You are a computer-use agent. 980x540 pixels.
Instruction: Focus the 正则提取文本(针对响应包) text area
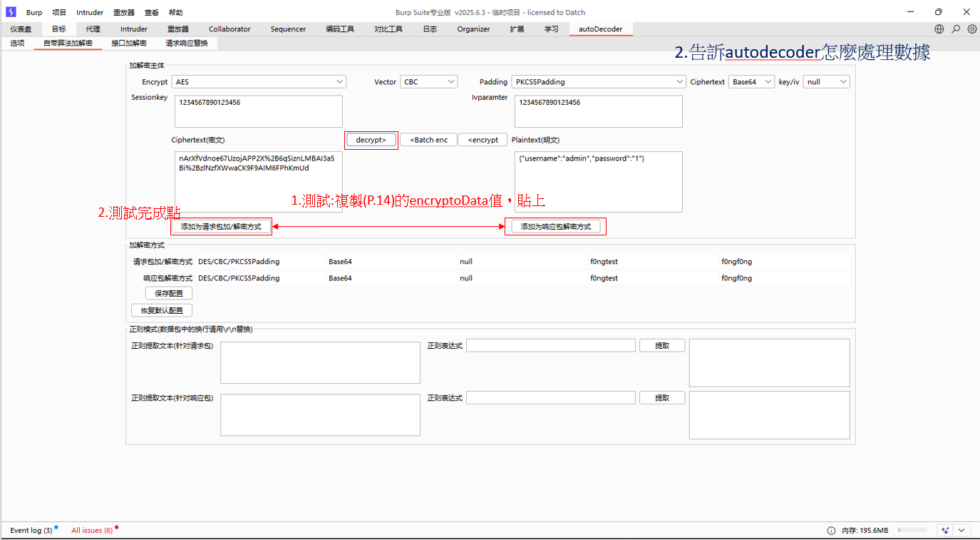(x=320, y=414)
